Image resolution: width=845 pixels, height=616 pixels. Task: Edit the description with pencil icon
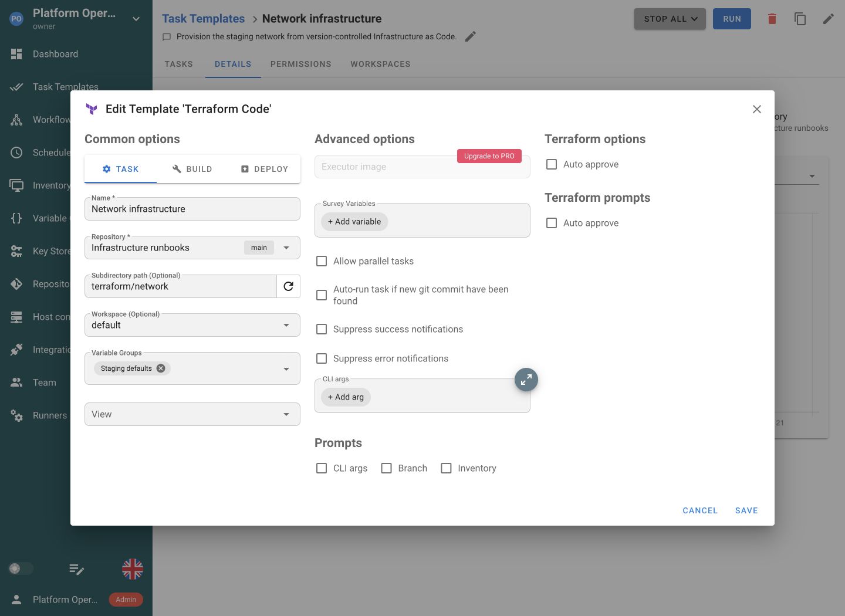pyautogui.click(x=471, y=36)
